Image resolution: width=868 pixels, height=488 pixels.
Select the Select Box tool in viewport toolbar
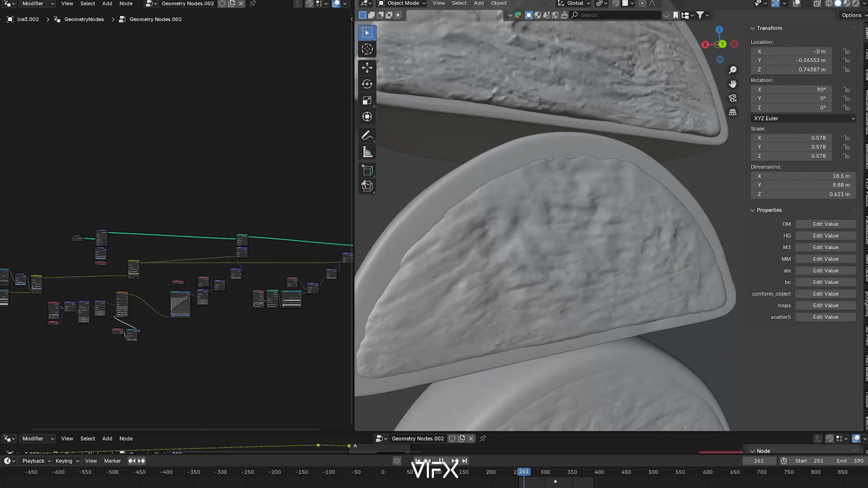click(x=367, y=33)
